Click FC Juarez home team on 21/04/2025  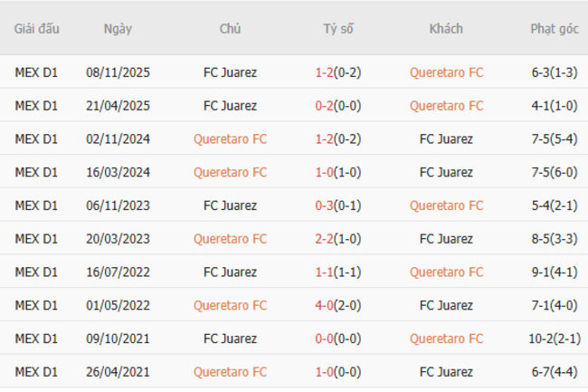(x=230, y=106)
